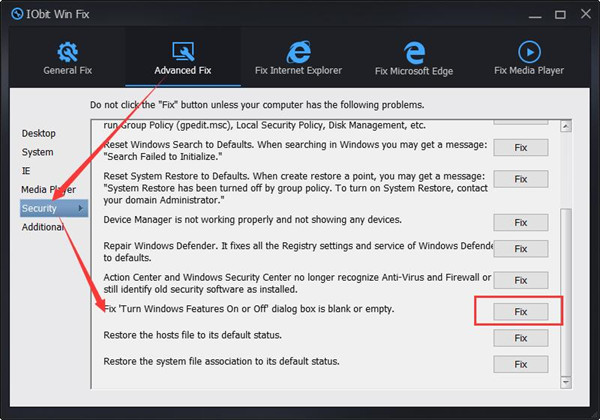Select IE category in sidebar
Image resolution: width=600 pixels, height=420 pixels.
pos(26,171)
